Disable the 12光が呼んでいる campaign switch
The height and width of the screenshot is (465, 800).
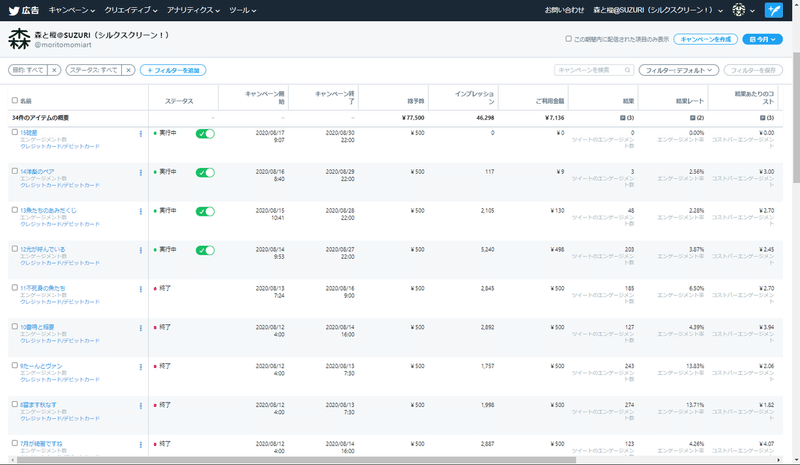[x=205, y=250]
